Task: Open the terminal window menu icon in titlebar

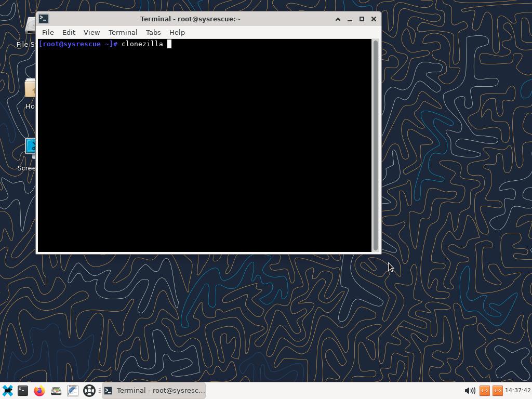Action: click(44, 19)
